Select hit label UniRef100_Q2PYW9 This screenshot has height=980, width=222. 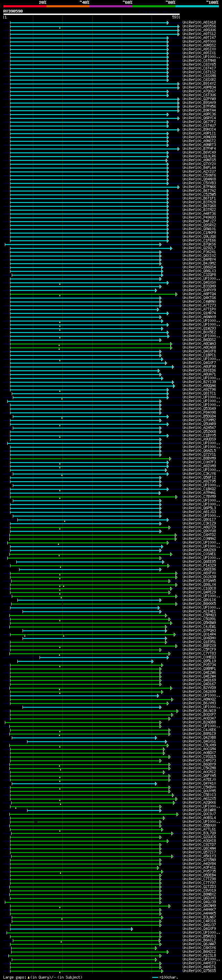199,99
